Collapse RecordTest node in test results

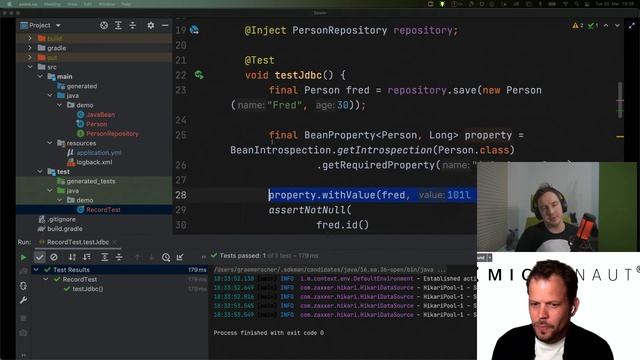click(x=46, y=279)
